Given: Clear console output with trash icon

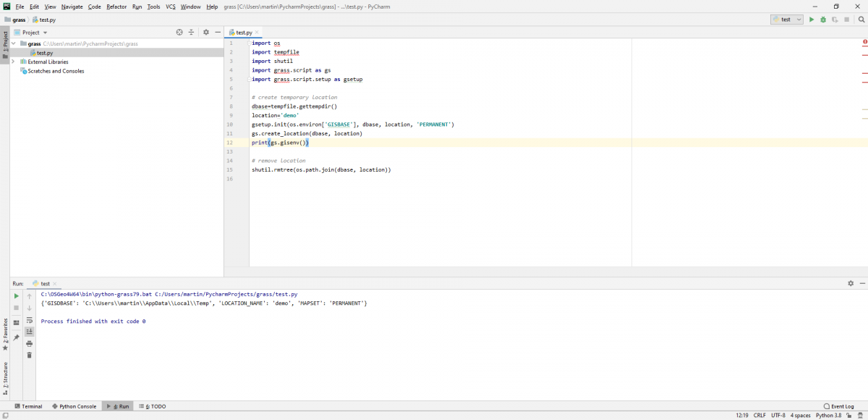Looking at the screenshot, I should coord(30,355).
